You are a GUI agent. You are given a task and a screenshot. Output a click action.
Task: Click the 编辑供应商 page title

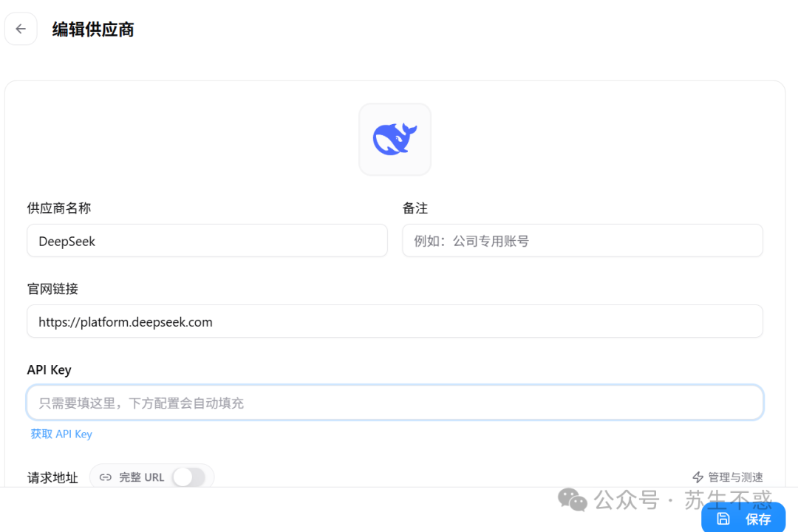[93, 30]
